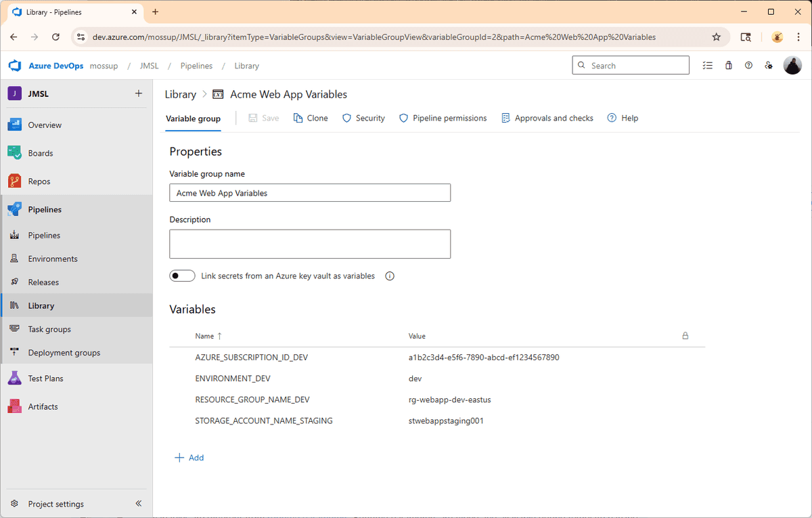Click inside the Description field
The height and width of the screenshot is (518, 812).
309,244
